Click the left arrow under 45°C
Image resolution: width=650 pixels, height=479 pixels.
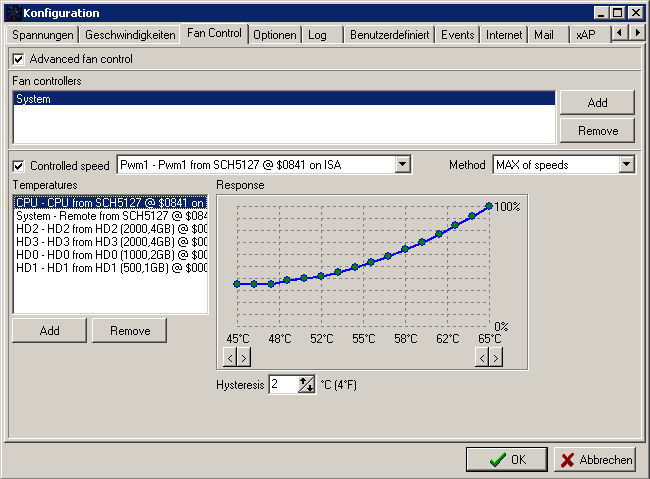pyautogui.click(x=230, y=357)
